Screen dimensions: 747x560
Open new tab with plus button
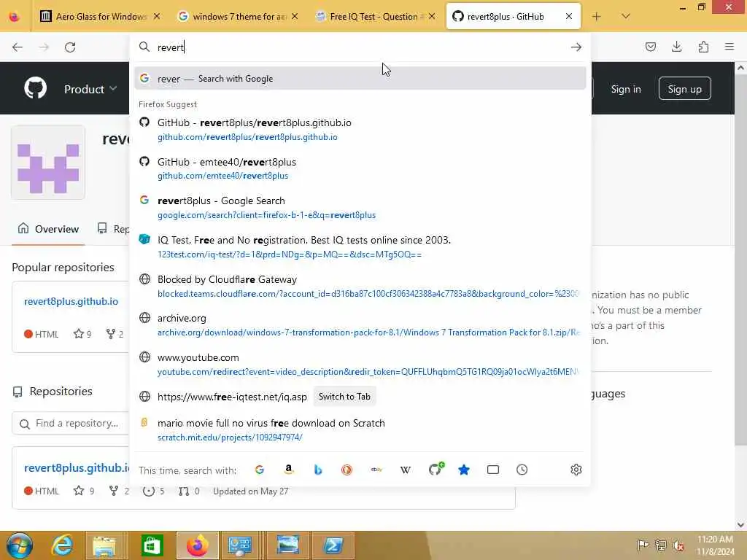point(597,17)
